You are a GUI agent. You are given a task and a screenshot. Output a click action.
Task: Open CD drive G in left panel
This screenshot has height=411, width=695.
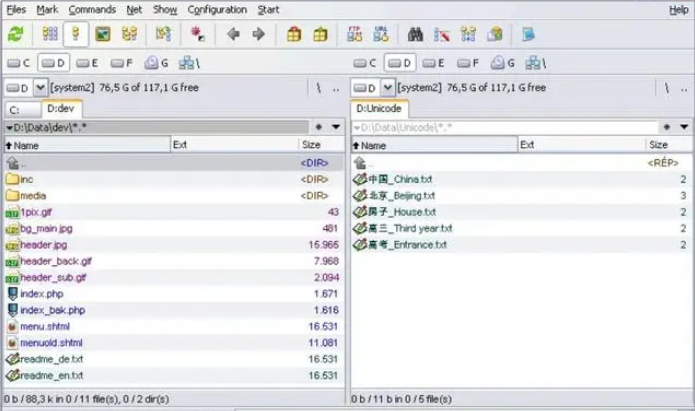(156, 63)
